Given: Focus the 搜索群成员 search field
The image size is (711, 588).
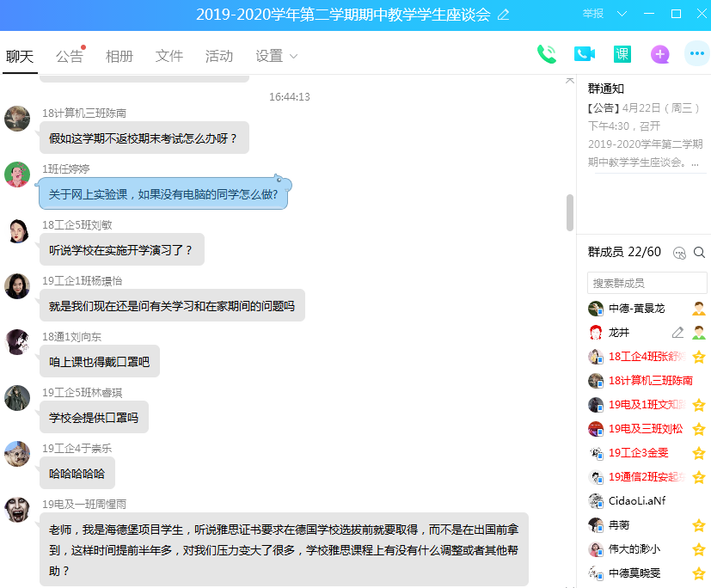Looking at the screenshot, I should [647, 283].
